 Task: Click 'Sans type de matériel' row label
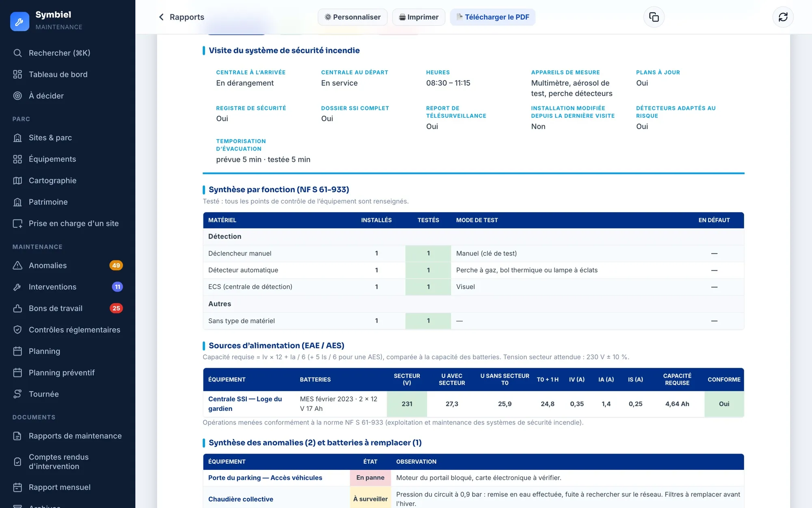[x=242, y=321]
